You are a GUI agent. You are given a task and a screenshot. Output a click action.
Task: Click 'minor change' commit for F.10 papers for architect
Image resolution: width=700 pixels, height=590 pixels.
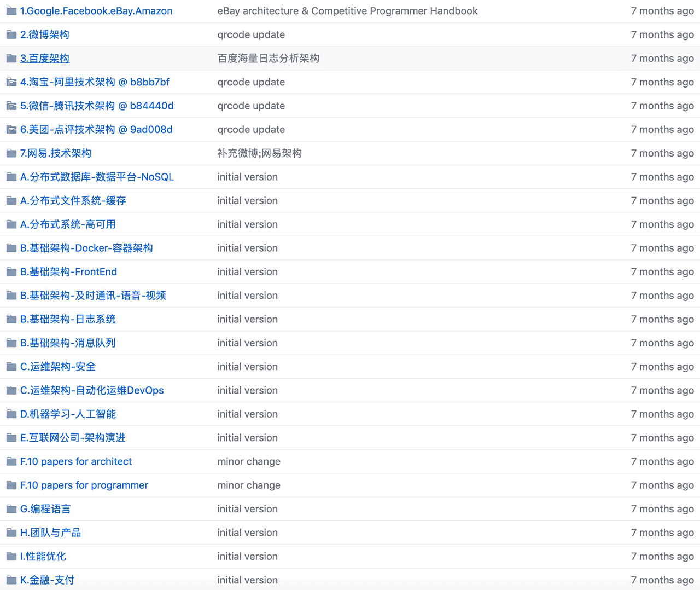point(249,461)
